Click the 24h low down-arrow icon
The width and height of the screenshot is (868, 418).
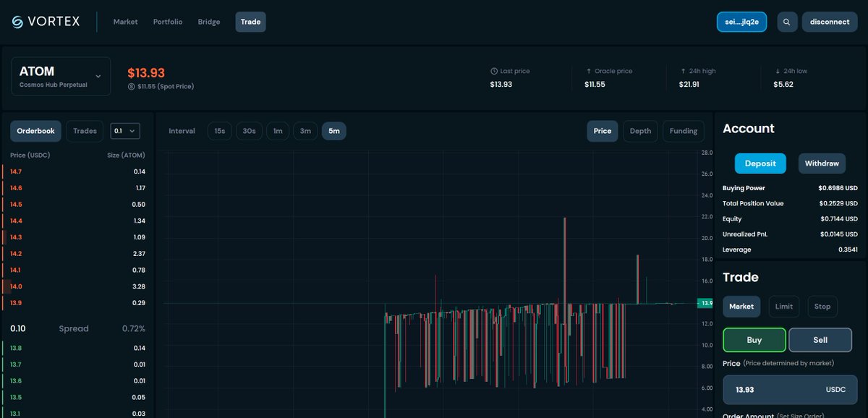pyautogui.click(x=778, y=71)
